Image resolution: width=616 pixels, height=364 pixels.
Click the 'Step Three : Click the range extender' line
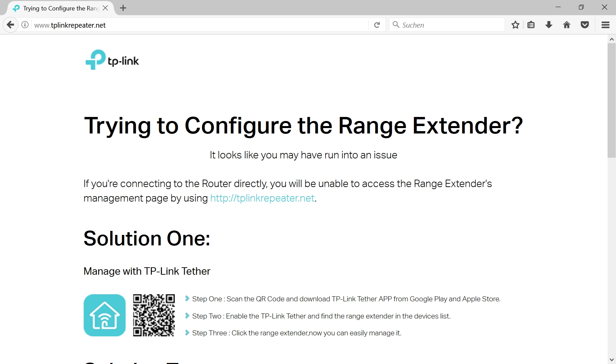(x=297, y=333)
